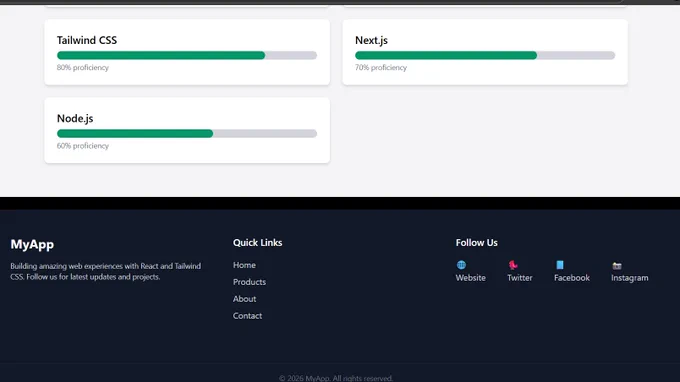The width and height of the screenshot is (680, 382).
Task: Click the Instagram camera icon
Action: point(617,265)
